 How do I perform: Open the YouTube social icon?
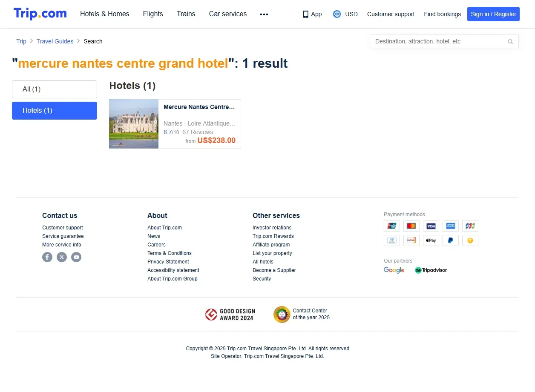tap(76, 257)
